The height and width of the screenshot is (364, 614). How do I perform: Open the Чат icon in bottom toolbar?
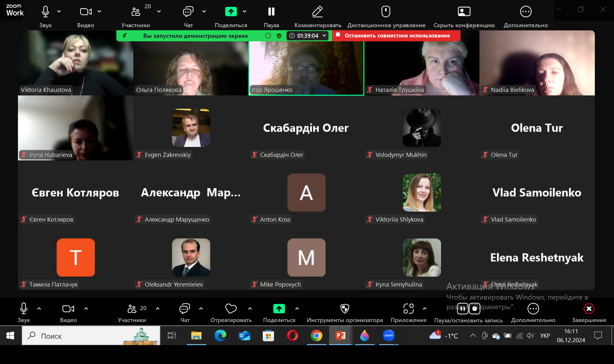point(185,309)
